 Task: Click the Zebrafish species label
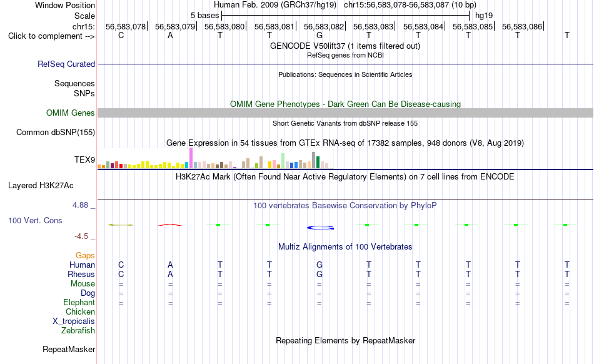[x=78, y=330]
